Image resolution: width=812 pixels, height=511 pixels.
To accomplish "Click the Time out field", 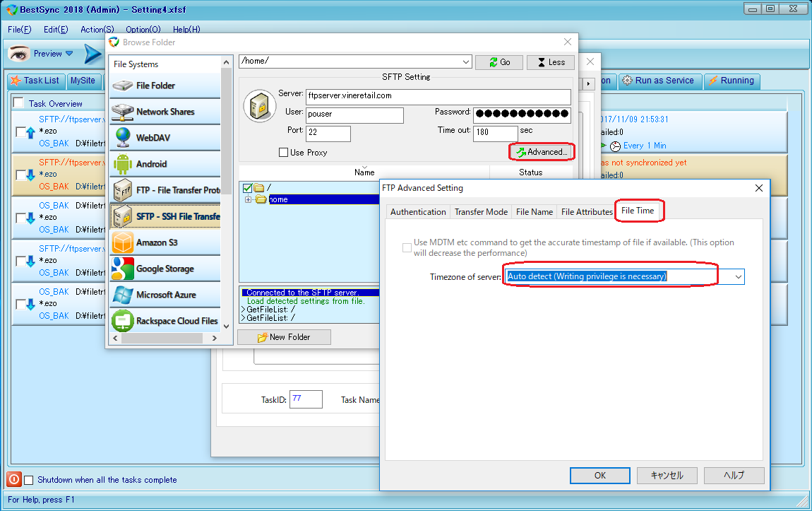I will point(495,133).
